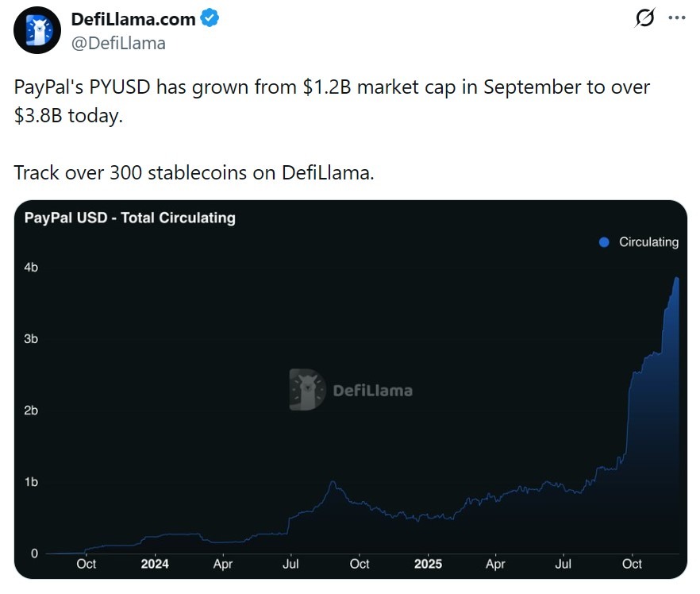Click the peak of the circulating supply curve

(x=678, y=280)
